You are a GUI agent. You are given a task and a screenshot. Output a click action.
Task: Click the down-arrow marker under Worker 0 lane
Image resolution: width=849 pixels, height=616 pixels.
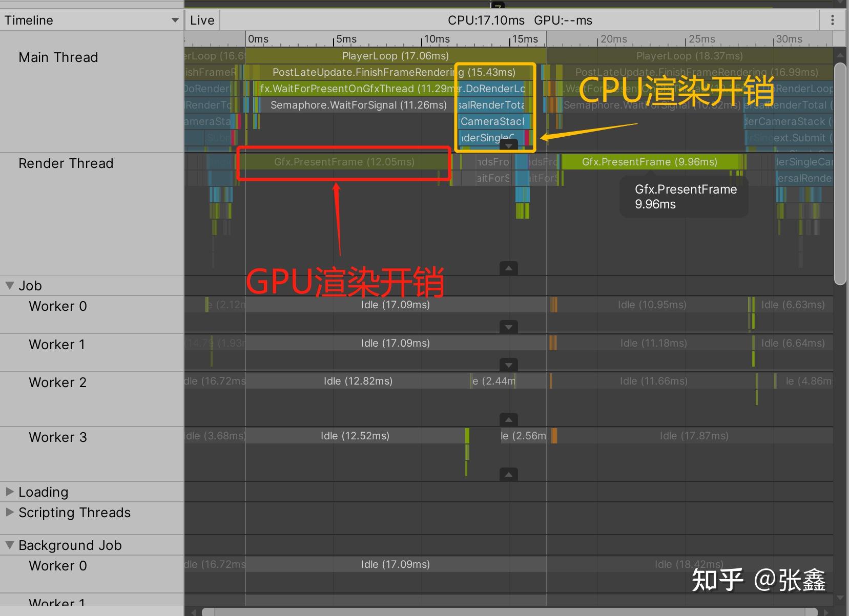[x=508, y=327]
